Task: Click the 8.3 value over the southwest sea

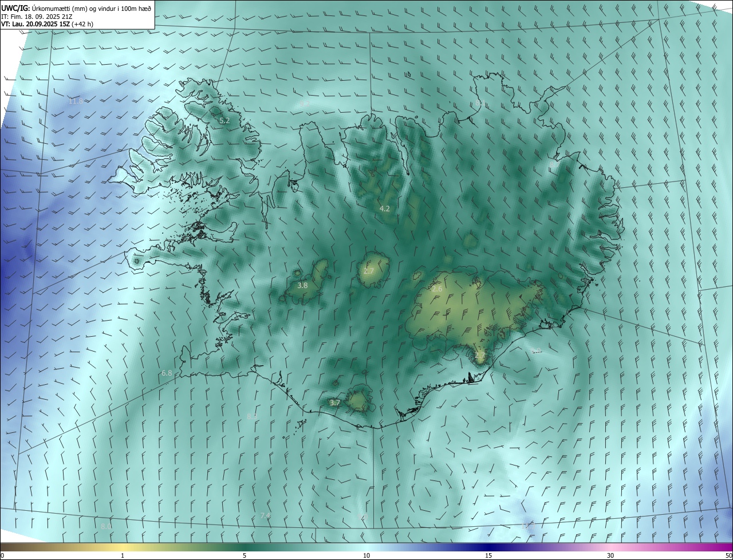Action: click(x=252, y=416)
